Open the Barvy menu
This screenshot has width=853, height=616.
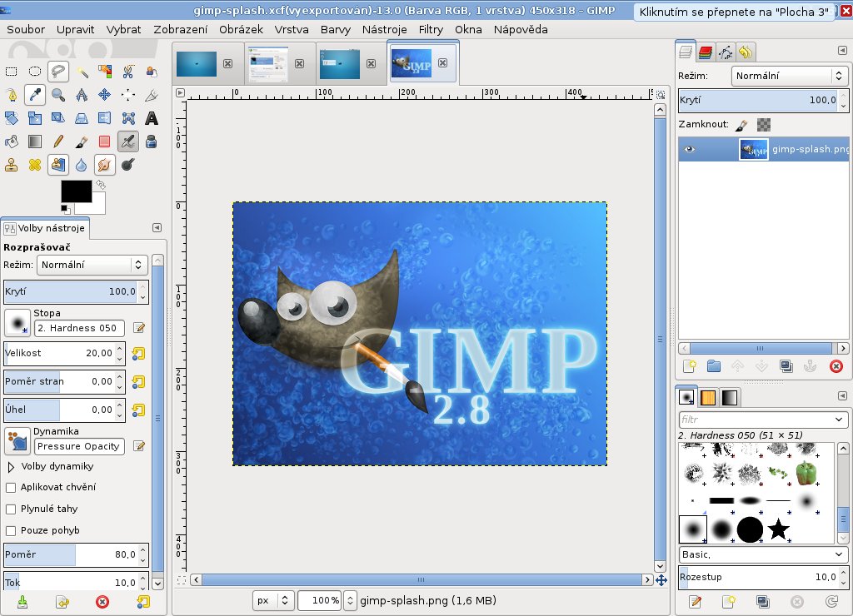click(x=336, y=29)
